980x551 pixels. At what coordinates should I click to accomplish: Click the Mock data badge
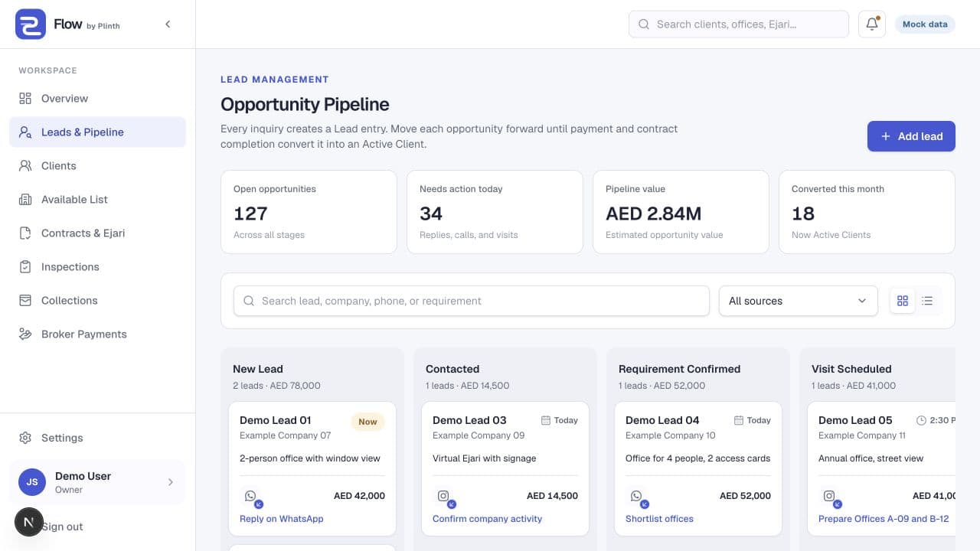coord(925,24)
